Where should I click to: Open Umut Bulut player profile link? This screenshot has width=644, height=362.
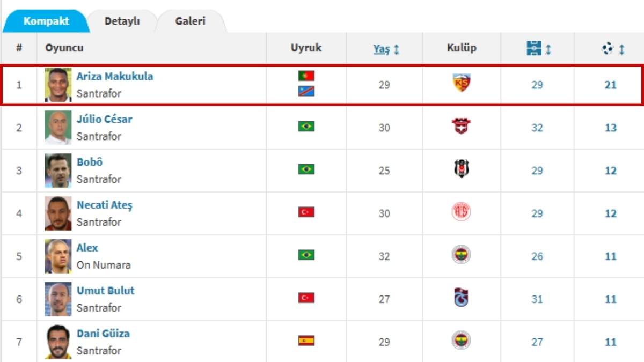[x=106, y=291]
